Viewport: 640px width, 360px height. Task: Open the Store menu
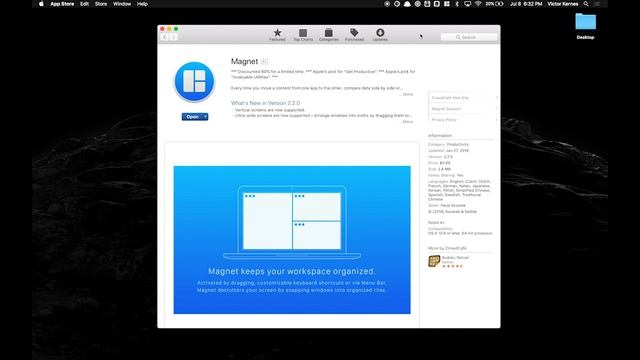coord(101,4)
